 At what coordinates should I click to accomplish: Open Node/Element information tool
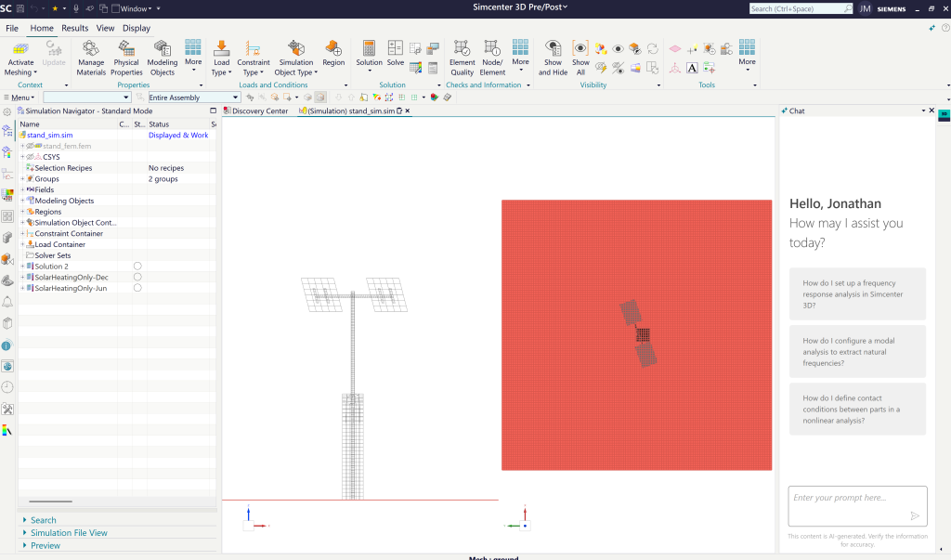[x=492, y=59]
